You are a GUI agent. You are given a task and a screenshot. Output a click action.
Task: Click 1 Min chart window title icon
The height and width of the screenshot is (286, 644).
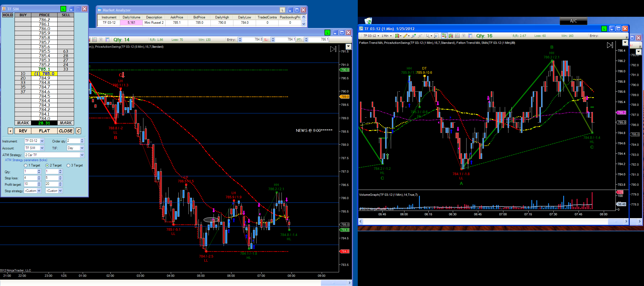[x=361, y=29]
